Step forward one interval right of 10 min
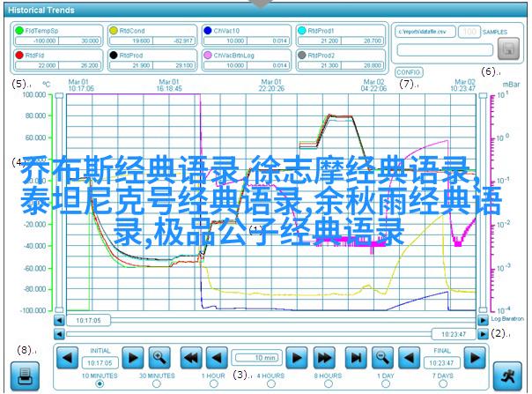Image resolution: width=532 pixels, height=394 pixels. pos(297,358)
